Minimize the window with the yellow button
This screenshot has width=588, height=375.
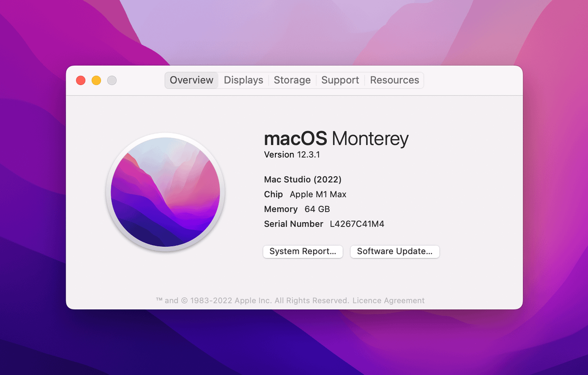(97, 80)
